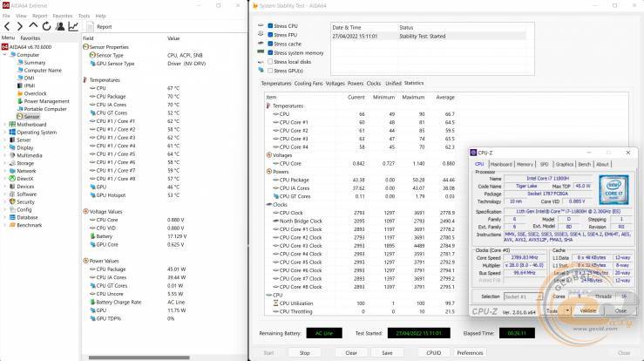Enable Stress GPU(s) checkbox

(x=270, y=71)
